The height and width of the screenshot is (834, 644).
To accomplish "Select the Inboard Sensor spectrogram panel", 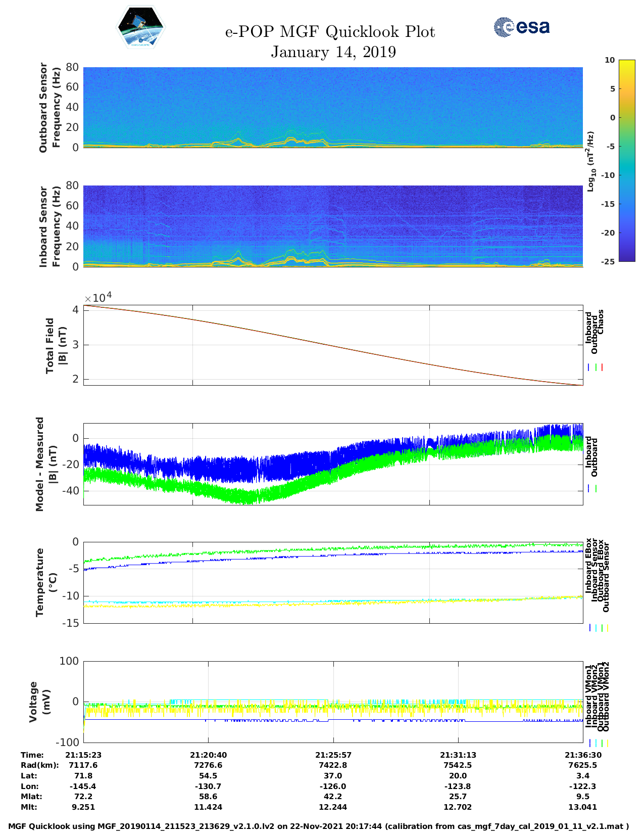I will pos(333,226).
